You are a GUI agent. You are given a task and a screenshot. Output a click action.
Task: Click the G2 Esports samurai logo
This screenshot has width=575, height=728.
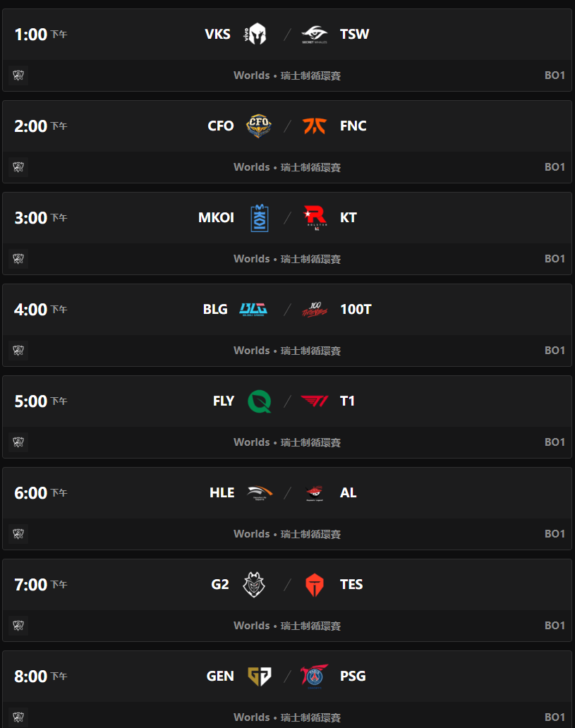pyautogui.click(x=254, y=585)
